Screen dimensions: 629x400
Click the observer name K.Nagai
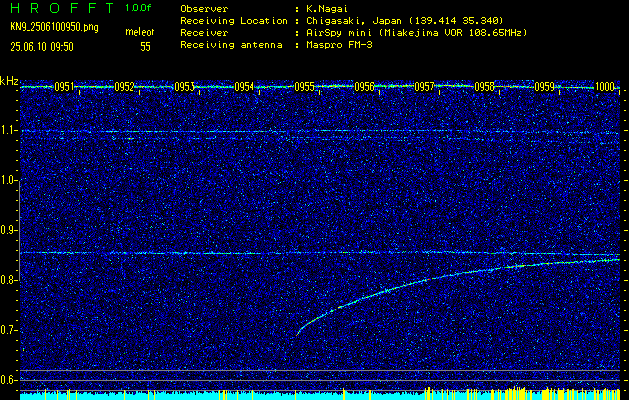tap(326, 8)
